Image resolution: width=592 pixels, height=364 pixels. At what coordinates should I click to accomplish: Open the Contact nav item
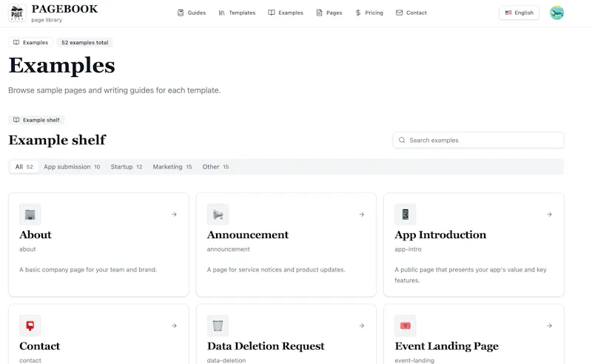click(411, 13)
